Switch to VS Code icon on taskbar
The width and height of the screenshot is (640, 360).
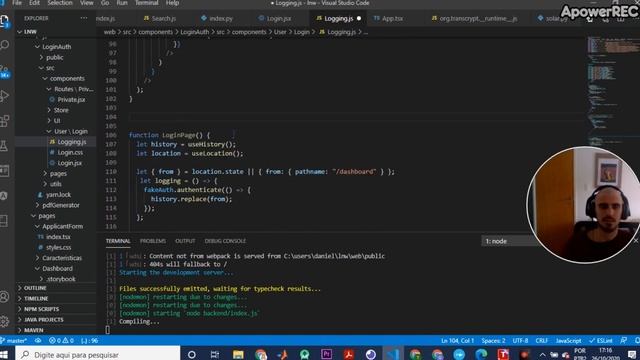(x=393, y=354)
